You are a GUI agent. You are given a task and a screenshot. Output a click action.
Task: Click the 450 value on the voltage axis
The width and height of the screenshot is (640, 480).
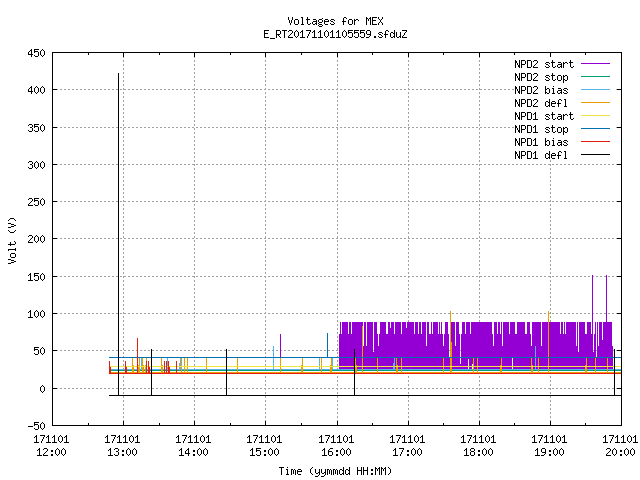coord(36,53)
